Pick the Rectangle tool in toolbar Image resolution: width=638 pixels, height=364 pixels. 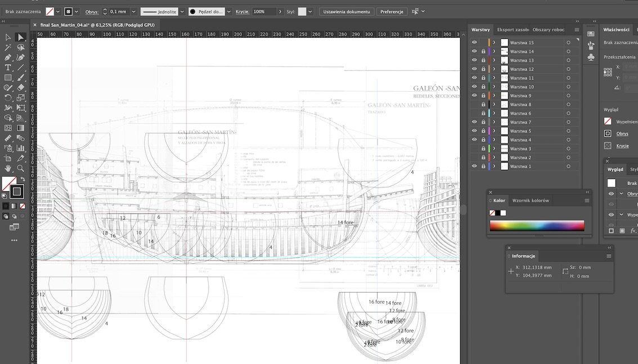pos(8,78)
